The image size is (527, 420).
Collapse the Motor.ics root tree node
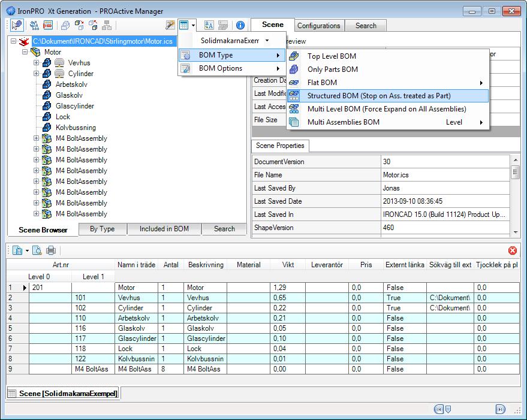point(13,41)
